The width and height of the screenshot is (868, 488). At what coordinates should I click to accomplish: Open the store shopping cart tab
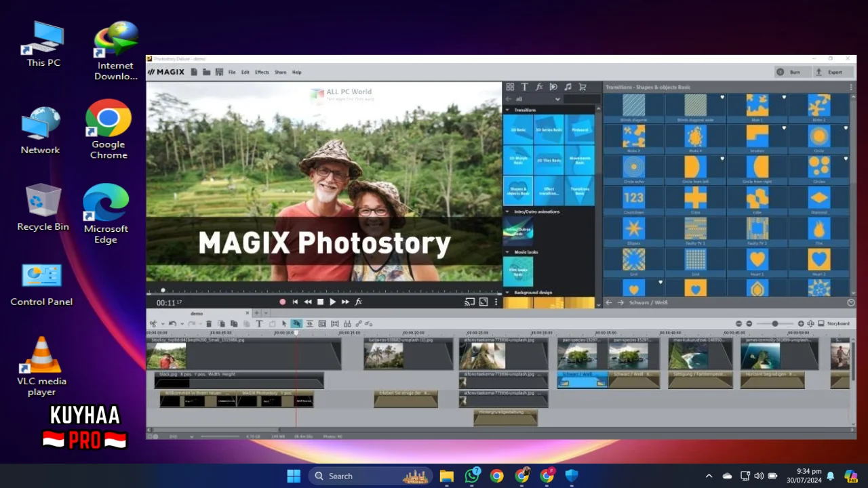coord(582,87)
